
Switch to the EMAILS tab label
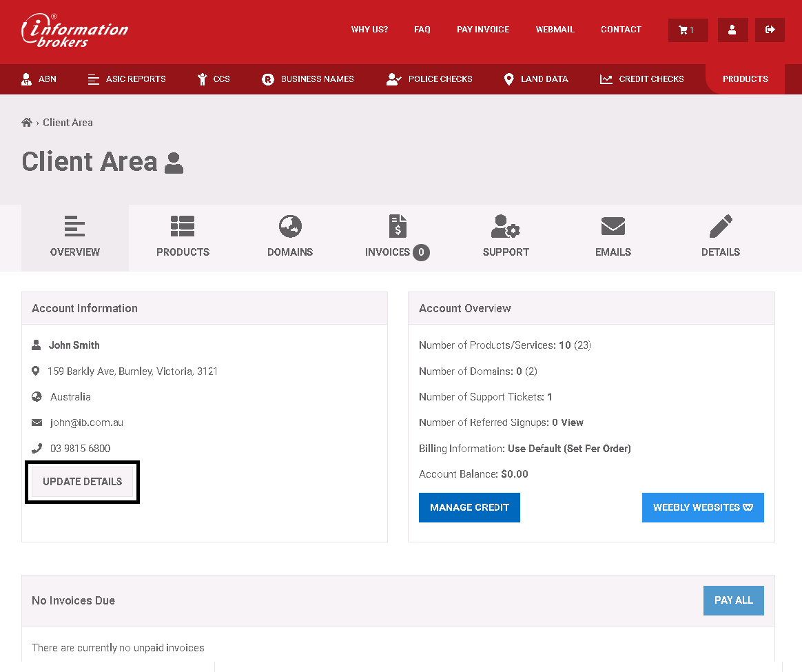pos(613,252)
